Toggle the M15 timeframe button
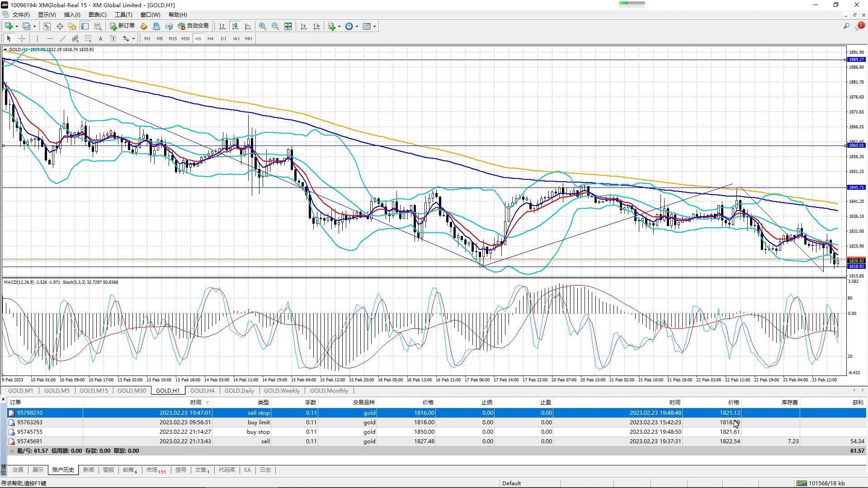 click(173, 38)
